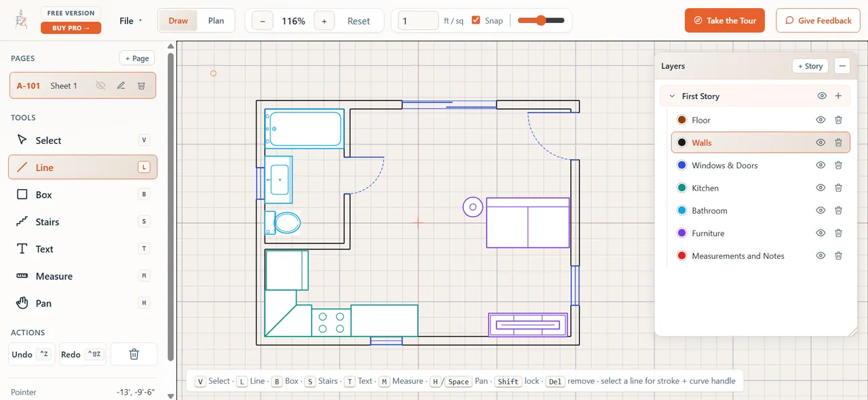Select the A-101 Sheet 1 page
868x400 pixels.
83,85
